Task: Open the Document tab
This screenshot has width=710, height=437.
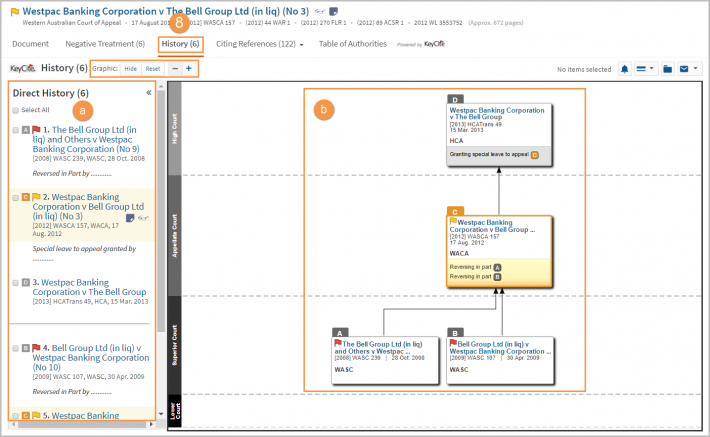Action: click(x=30, y=44)
